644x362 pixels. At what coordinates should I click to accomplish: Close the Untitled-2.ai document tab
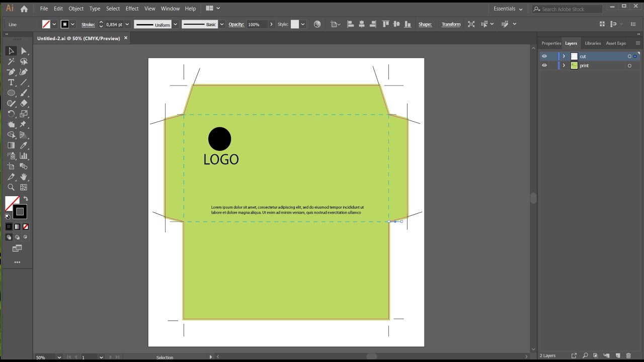(126, 38)
